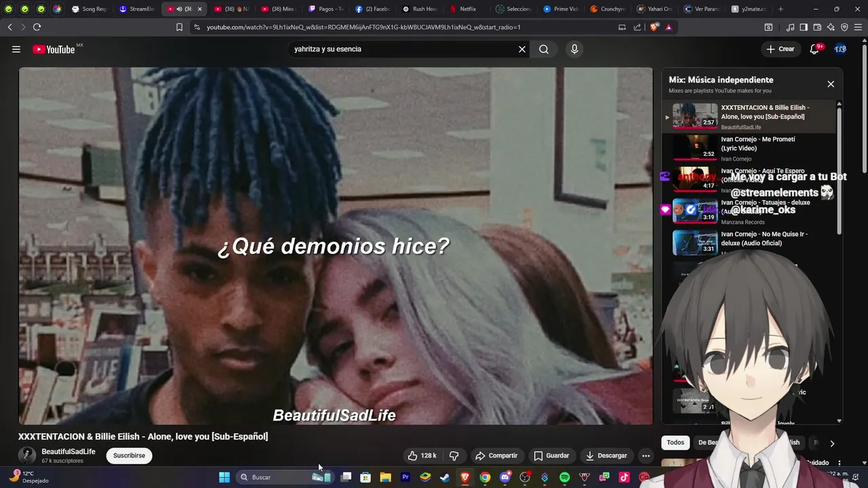Screen dimensions: 868x488
Task: Save video with Guardar button
Action: [x=551, y=455]
